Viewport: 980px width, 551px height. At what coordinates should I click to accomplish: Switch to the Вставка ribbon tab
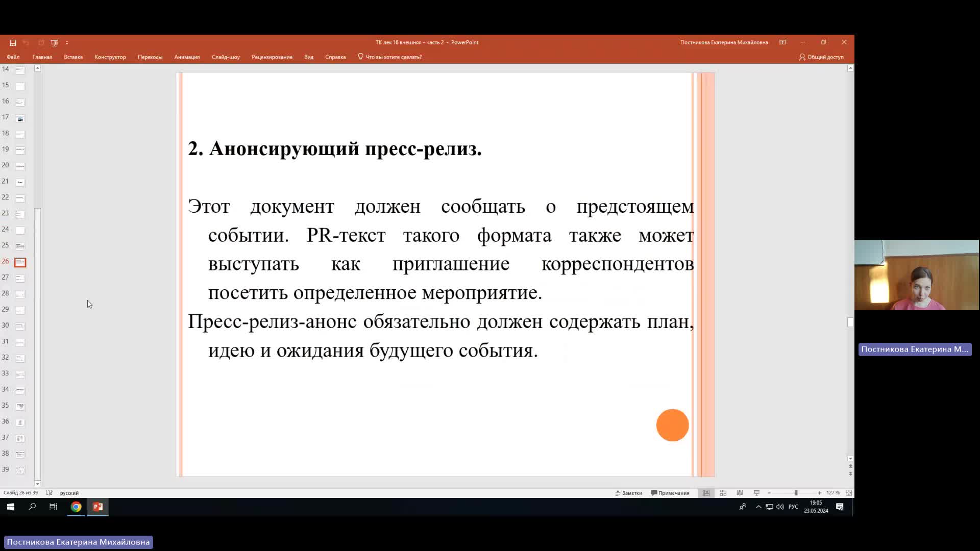[x=73, y=57]
